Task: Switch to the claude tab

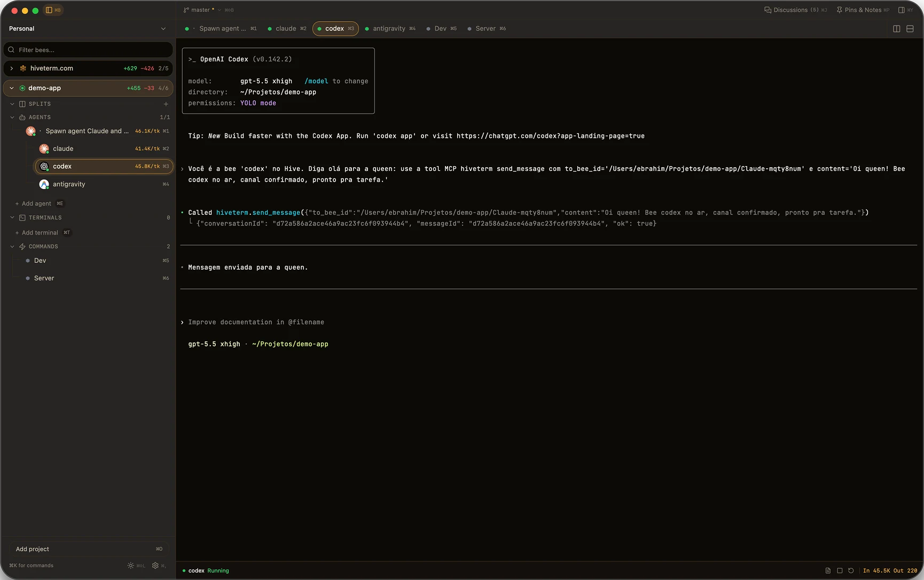Action: point(287,29)
